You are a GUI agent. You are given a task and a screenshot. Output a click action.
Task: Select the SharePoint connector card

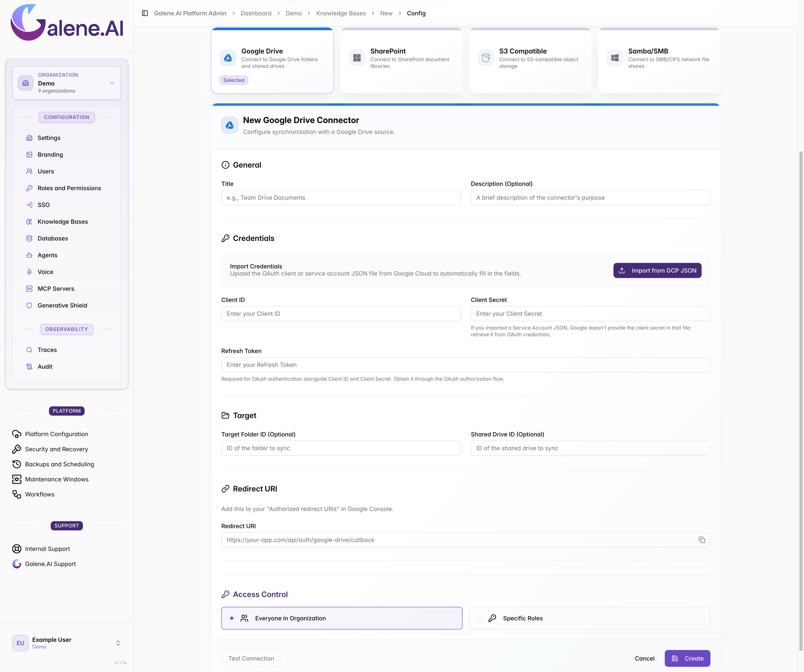(x=401, y=60)
